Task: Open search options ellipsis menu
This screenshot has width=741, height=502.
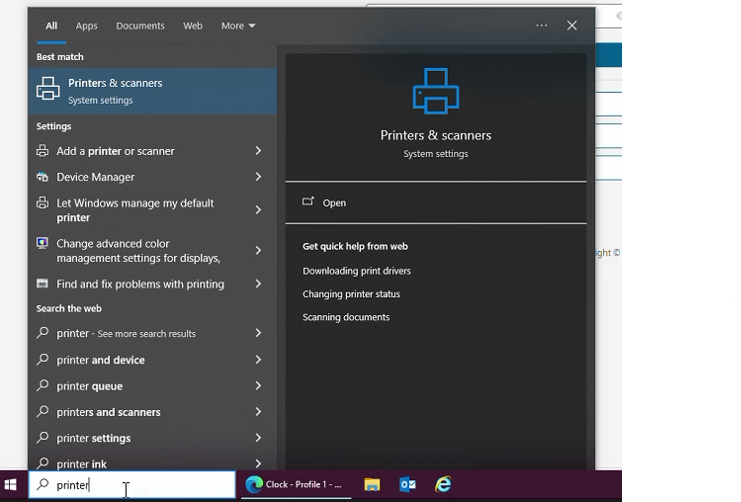Action: tap(542, 26)
